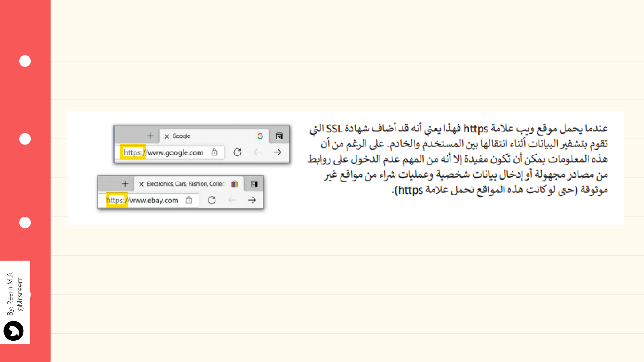Viewport: 644px width, 362px height.
Task: Click the @Mrsreem handle text
Action: 20,295
